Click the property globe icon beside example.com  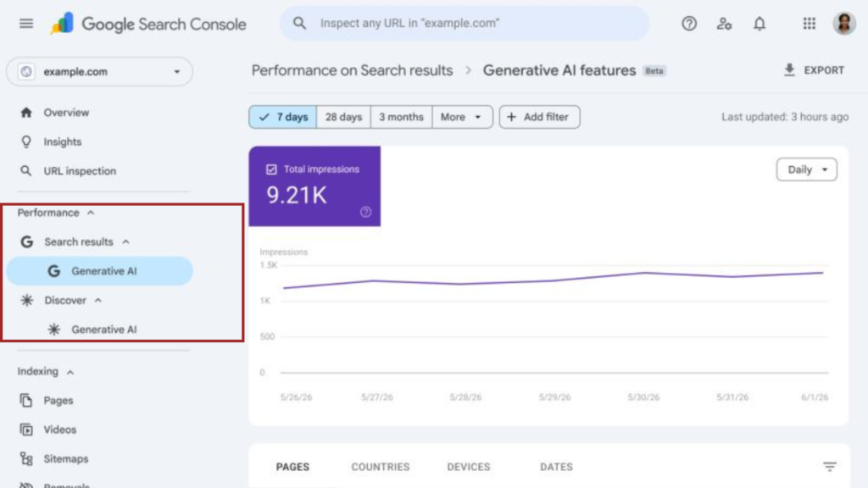(26, 71)
